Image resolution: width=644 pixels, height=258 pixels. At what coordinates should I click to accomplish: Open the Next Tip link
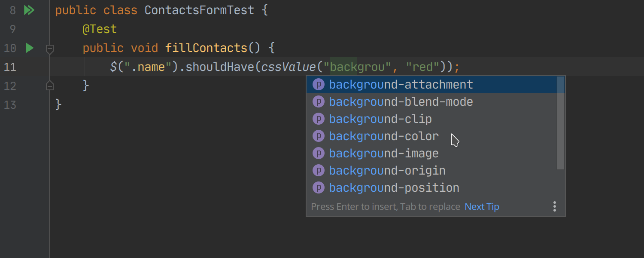click(x=482, y=206)
